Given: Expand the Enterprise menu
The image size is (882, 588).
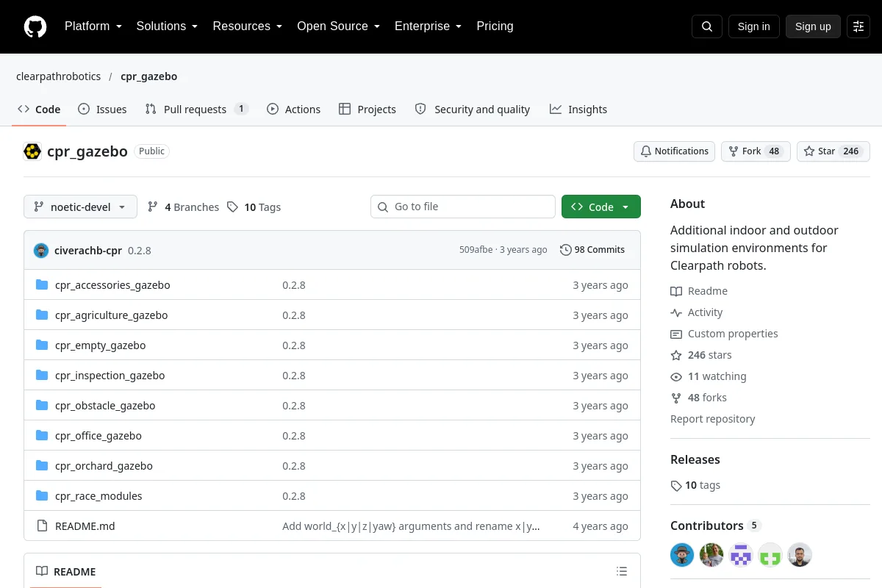Looking at the screenshot, I should [429, 26].
